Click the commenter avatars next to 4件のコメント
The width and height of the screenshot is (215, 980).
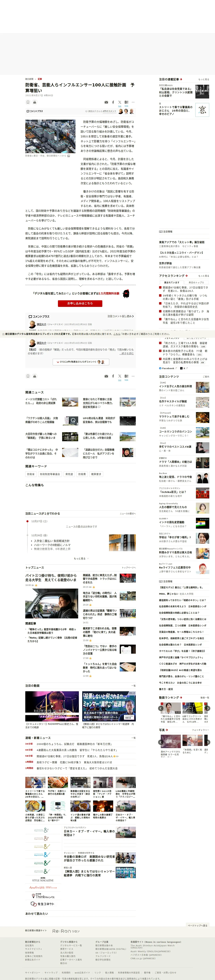126,111
